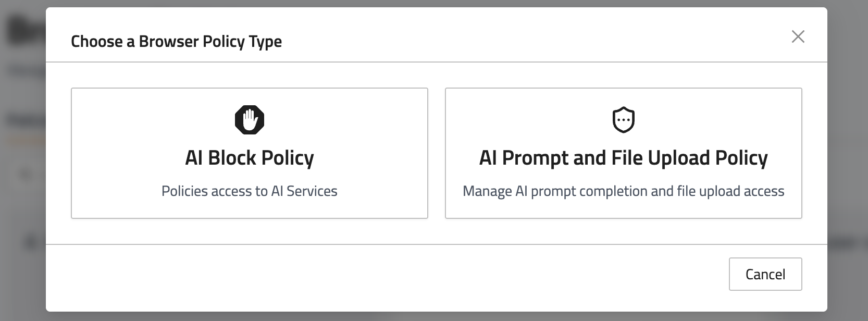Select the AI Prompt and File Upload Policy heading
This screenshot has width=868, height=321.
(623, 158)
